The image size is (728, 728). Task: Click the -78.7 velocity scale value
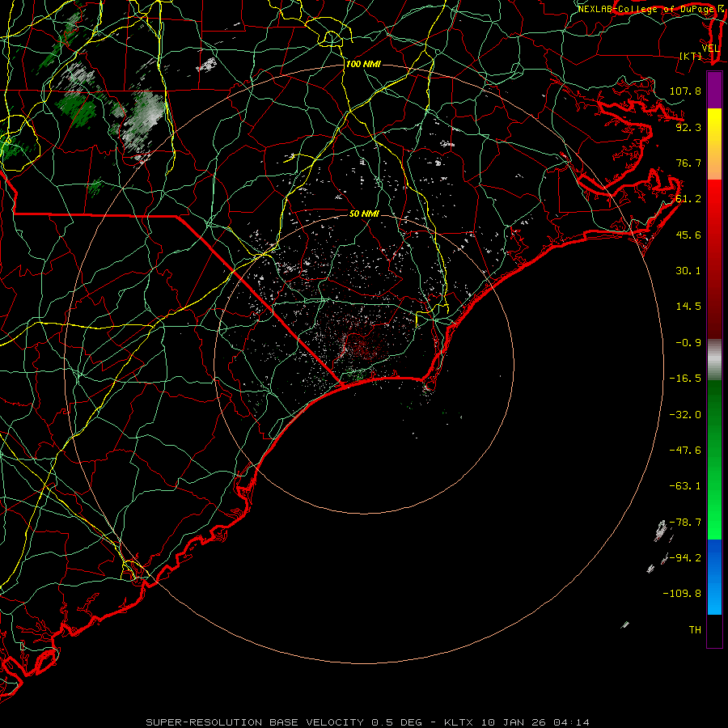(x=685, y=523)
